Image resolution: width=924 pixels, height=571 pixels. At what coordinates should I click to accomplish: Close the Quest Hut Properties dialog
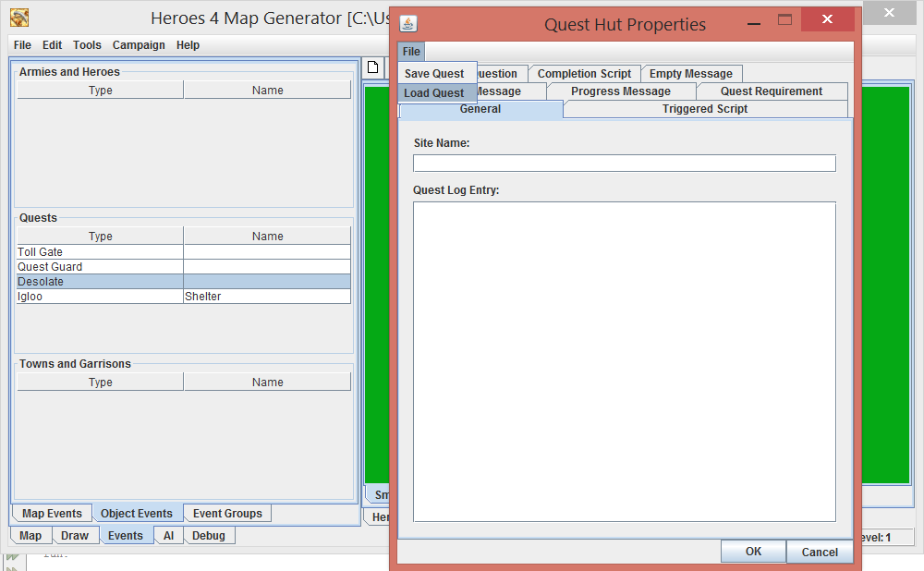tap(827, 19)
